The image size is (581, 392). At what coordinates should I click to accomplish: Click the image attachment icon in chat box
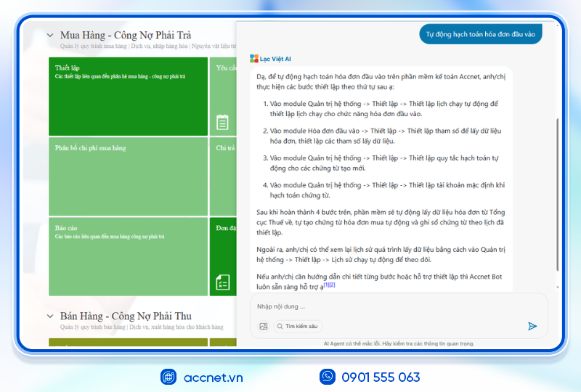[264, 327]
